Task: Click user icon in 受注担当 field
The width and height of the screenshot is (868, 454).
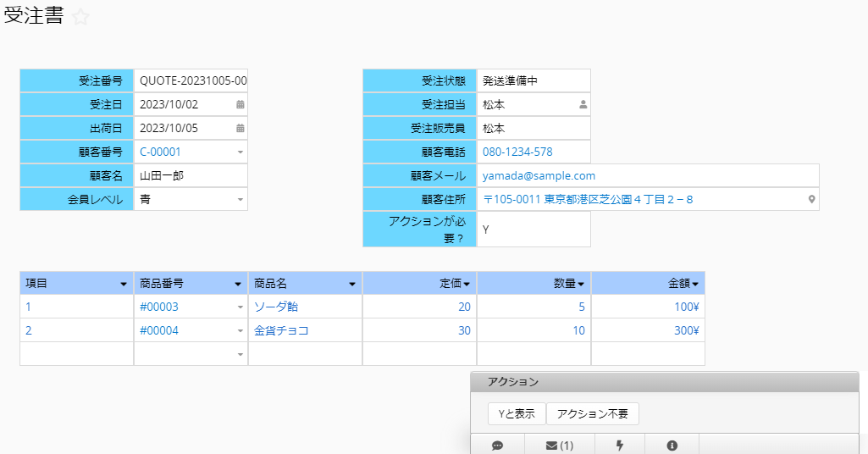Action: 583,105
